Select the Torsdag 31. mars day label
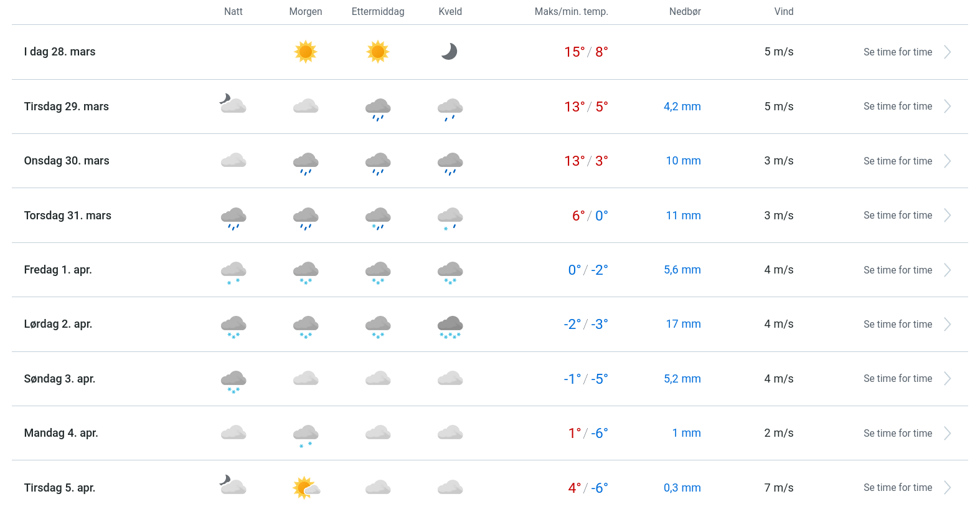 click(x=68, y=216)
